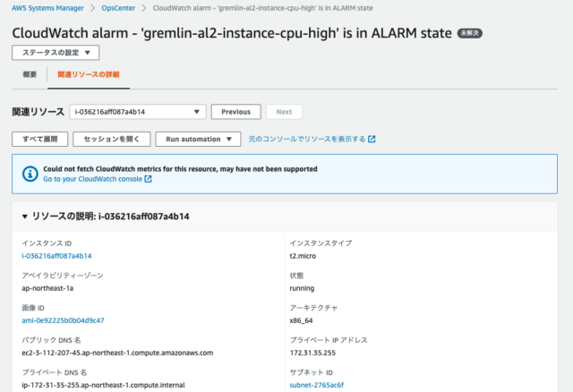The image size is (573, 392).
Task: Open the Run automation dropdown menu
Action: pyautogui.click(x=198, y=140)
